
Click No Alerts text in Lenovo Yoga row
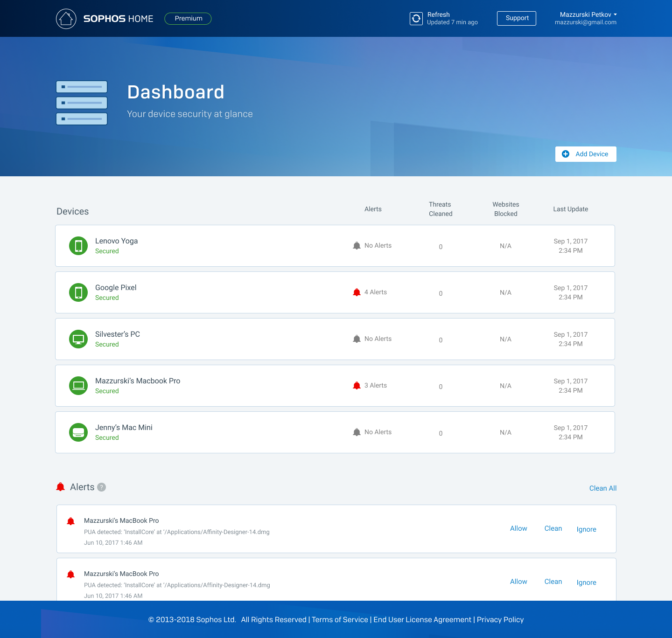coord(378,246)
